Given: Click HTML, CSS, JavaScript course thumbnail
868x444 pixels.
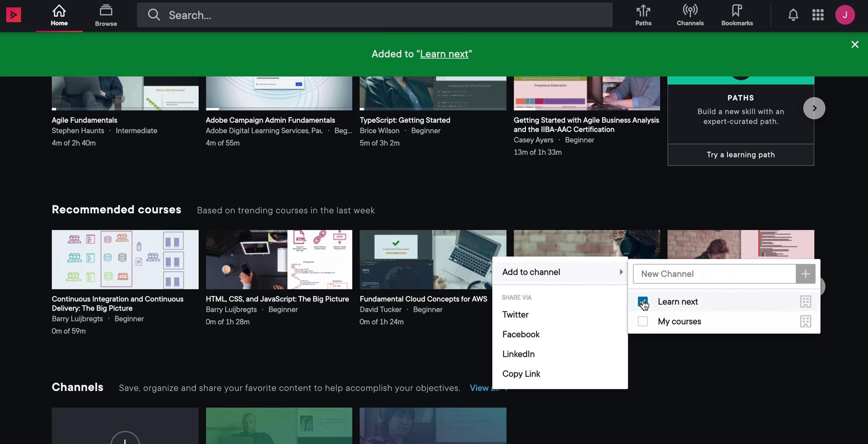Looking at the screenshot, I should click(278, 260).
